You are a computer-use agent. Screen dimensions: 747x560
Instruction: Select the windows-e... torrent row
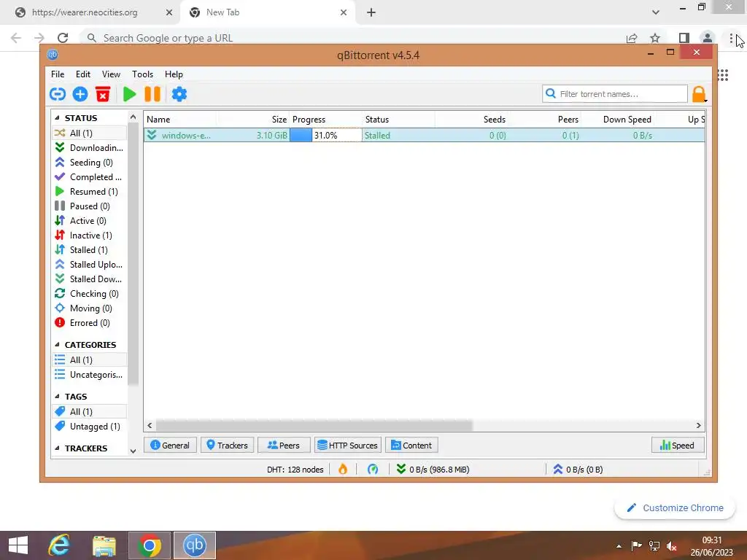(424, 135)
